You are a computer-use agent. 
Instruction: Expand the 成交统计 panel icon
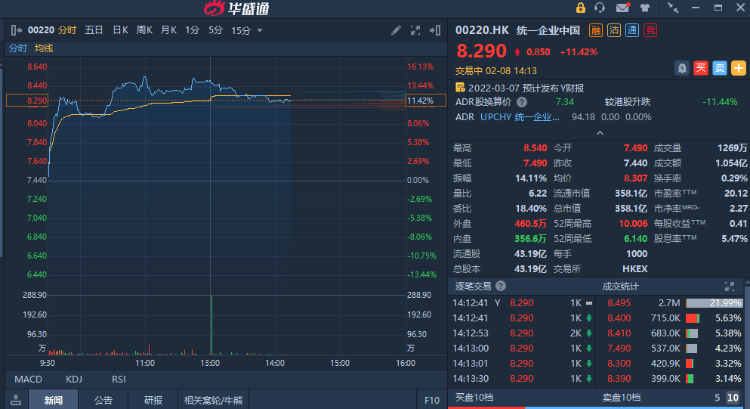729,286
